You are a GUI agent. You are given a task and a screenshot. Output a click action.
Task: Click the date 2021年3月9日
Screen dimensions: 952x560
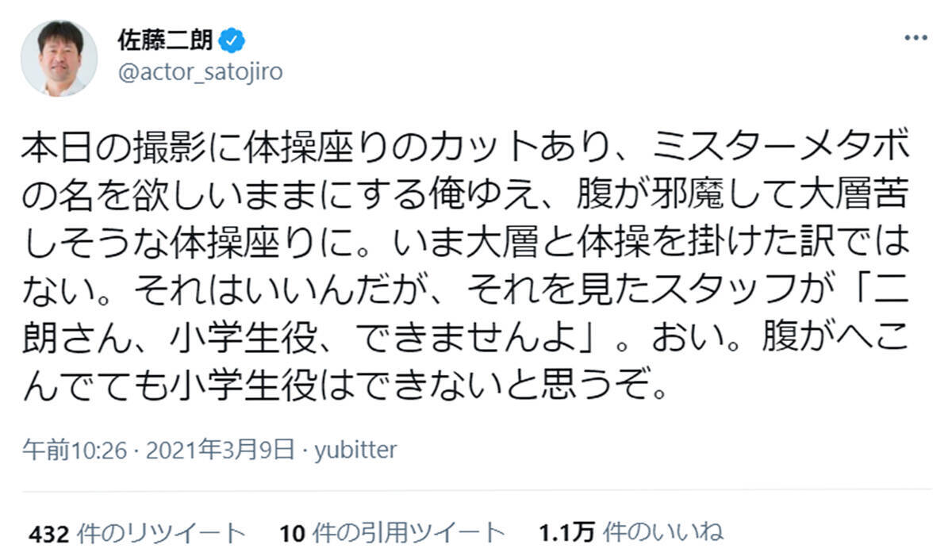click(x=214, y=451)
